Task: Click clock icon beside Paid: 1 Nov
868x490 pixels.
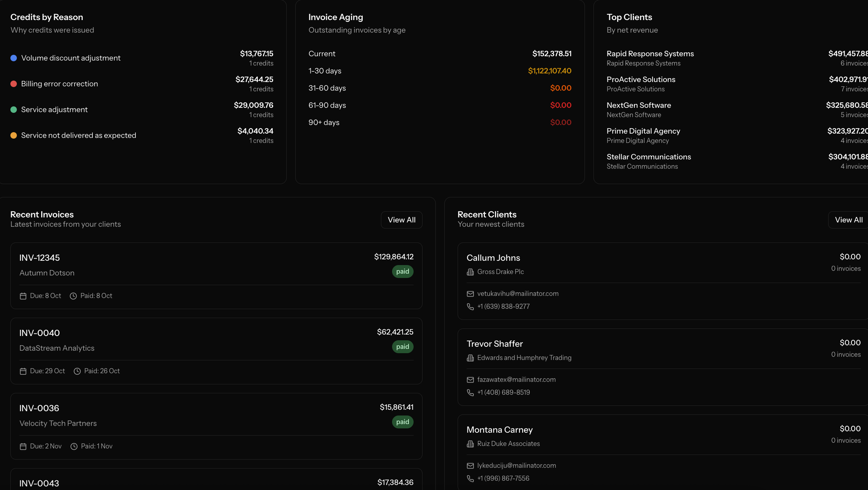Action: pyautogui.click(x=74, y=446)
